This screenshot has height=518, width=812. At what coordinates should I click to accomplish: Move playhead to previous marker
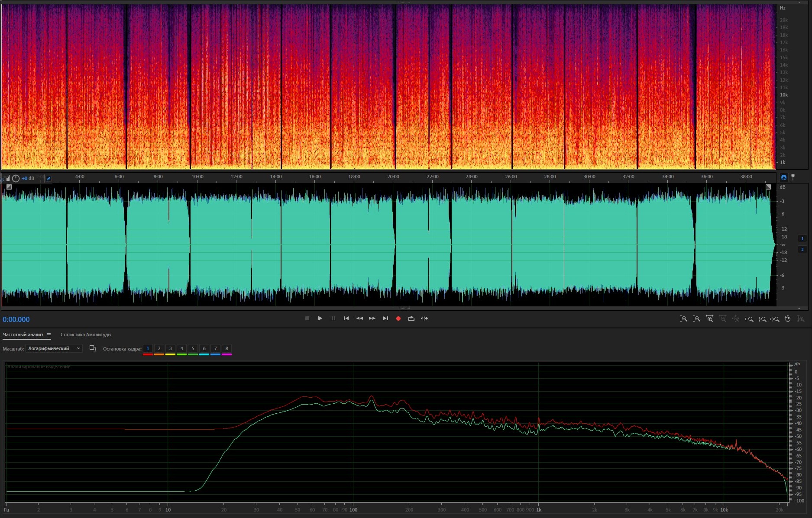[x=346, y=319]
